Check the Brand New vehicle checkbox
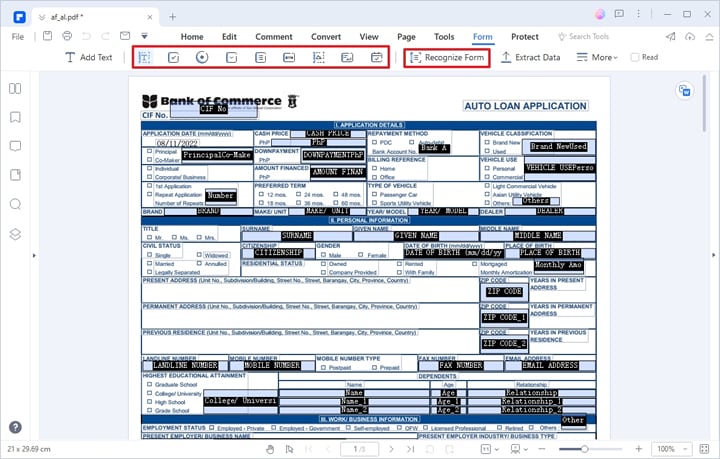The width and height of the screenshot is (720, 459). point(487,142)
